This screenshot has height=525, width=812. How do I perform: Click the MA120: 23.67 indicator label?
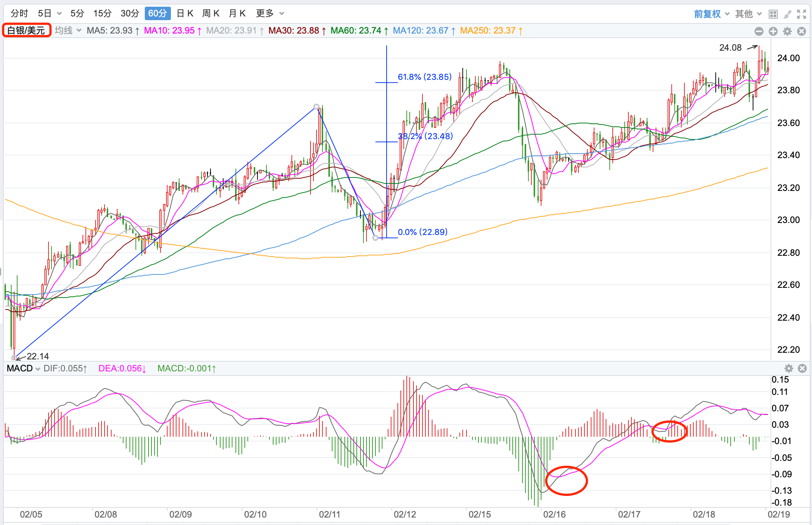click(x=424, y=31)
